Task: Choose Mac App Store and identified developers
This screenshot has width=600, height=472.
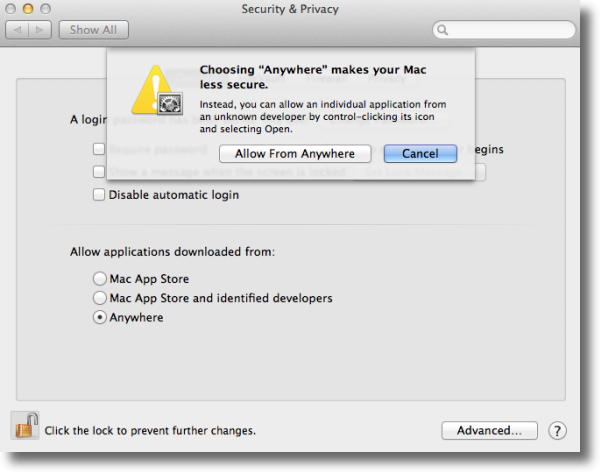Action: (99, 298)
